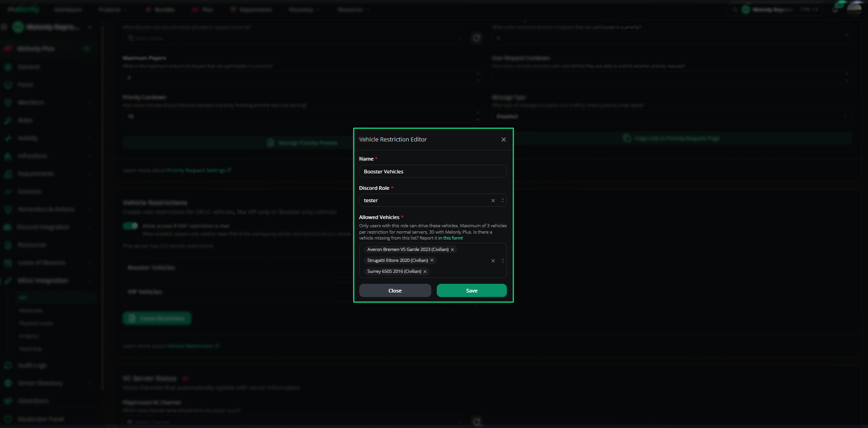This screenshot has width=868, height=428.
Task: Save the vehicle restriction
Action: pyautogui.click(x=471, y=291)
